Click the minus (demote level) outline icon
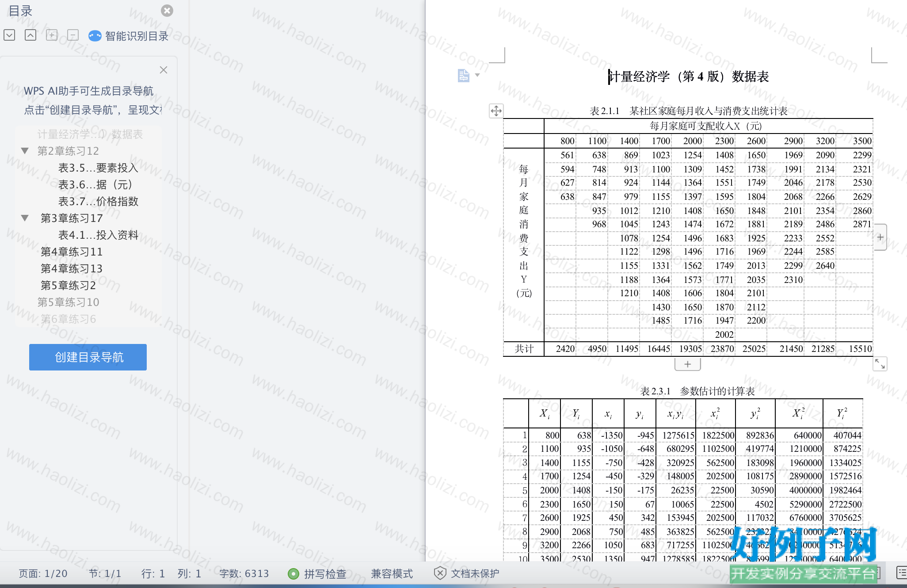 click(x=73, y=35)
